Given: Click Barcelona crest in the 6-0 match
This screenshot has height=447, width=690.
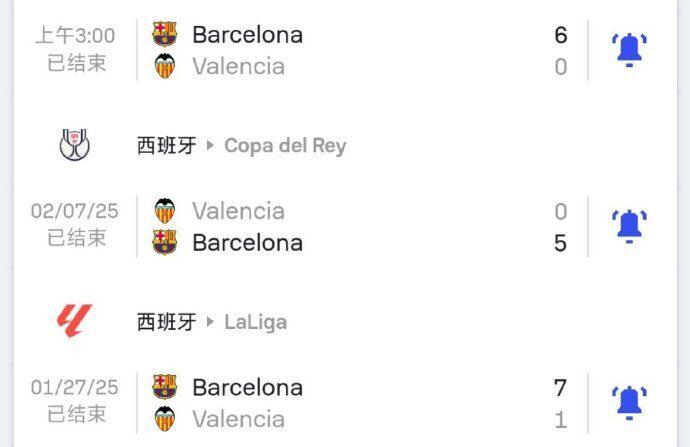Looking at the screenshot, I should 165,35.
